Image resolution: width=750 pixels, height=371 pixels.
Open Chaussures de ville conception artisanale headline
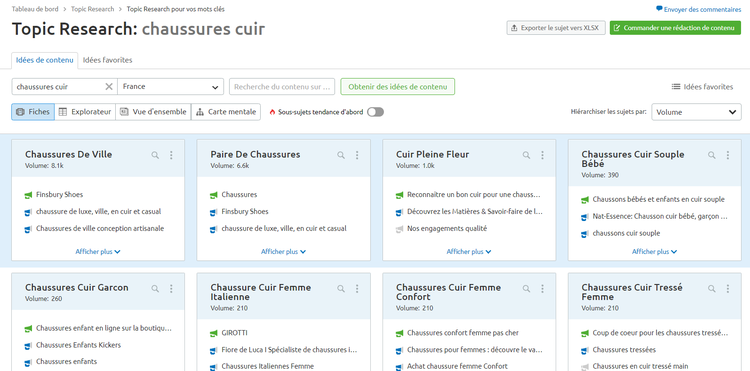point(100,229)
